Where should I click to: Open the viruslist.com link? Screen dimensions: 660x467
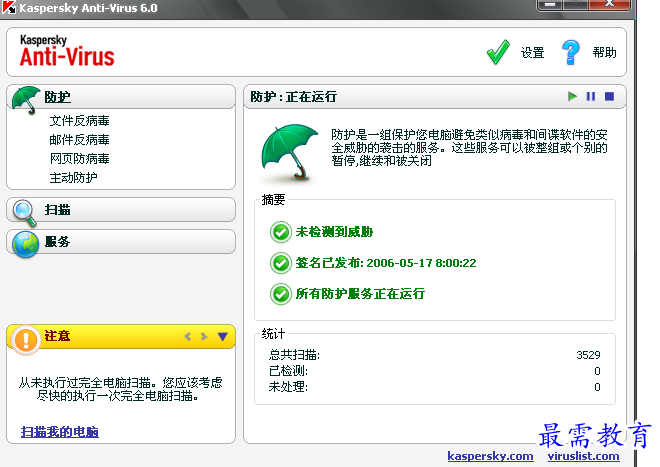tap(583, 456)
